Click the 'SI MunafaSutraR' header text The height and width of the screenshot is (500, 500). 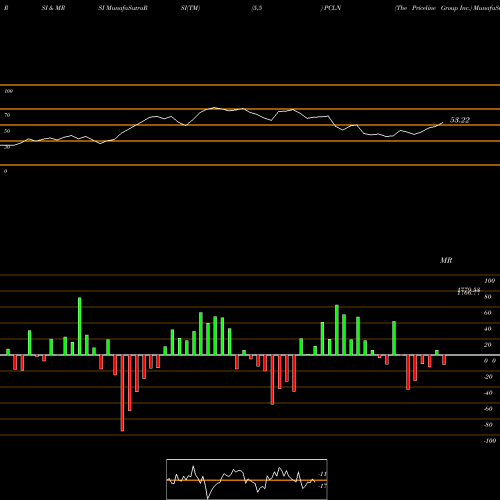tap(123, 8)
